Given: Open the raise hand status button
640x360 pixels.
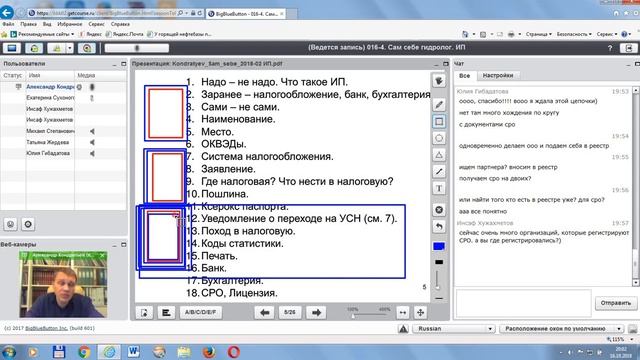Looking at the screenshot, I should [x=11, y=224].
